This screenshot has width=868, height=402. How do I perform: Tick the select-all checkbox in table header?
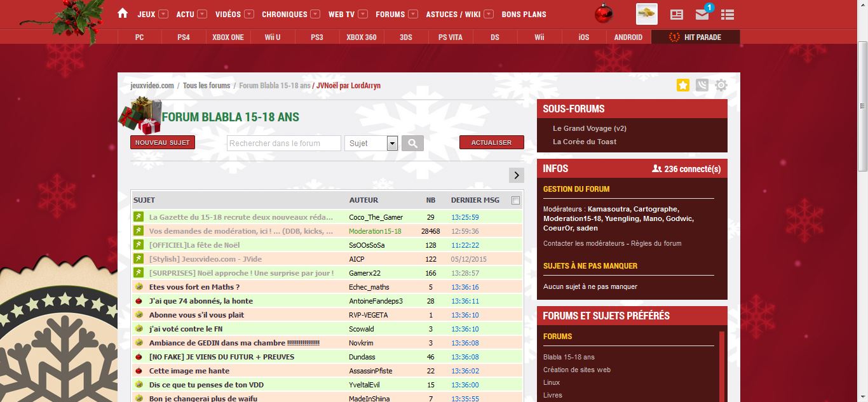pos(515,200)
